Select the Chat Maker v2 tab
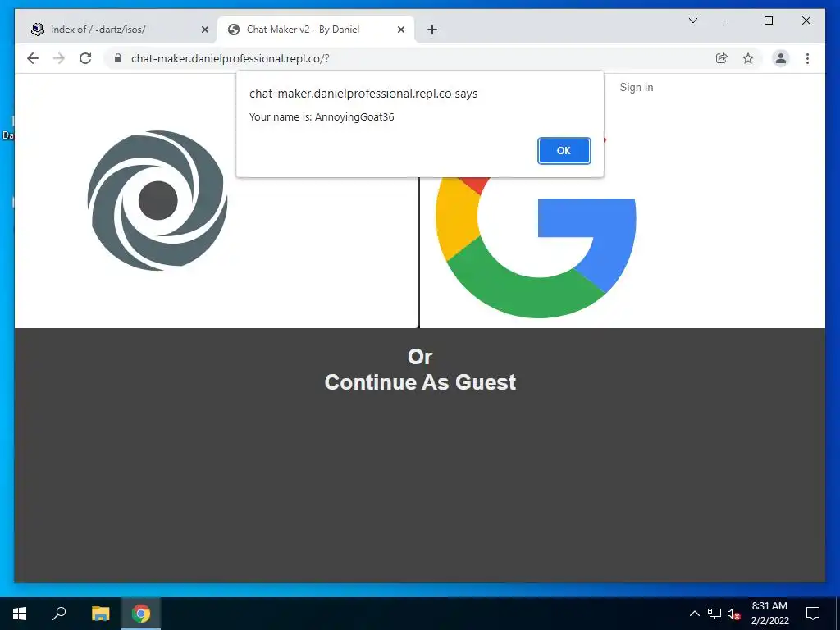Screen dimensions: 840x630 click(x=316, y=30)
